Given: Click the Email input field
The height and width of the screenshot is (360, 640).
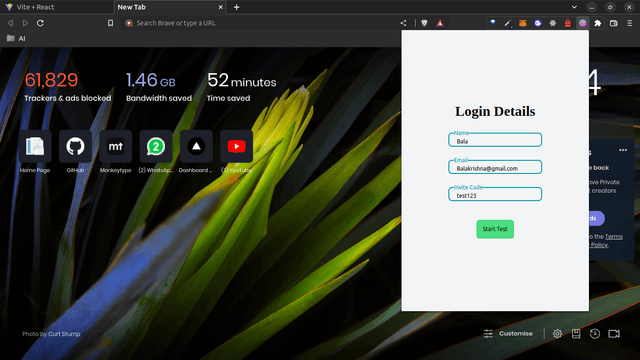Looking at the screenshot, I should click(x=495, y=167).
